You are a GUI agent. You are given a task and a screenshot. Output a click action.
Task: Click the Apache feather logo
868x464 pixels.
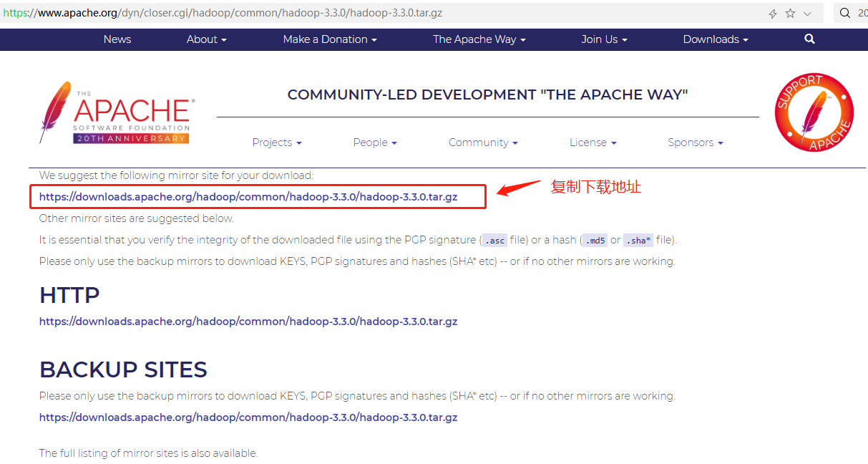pos(117,112)
